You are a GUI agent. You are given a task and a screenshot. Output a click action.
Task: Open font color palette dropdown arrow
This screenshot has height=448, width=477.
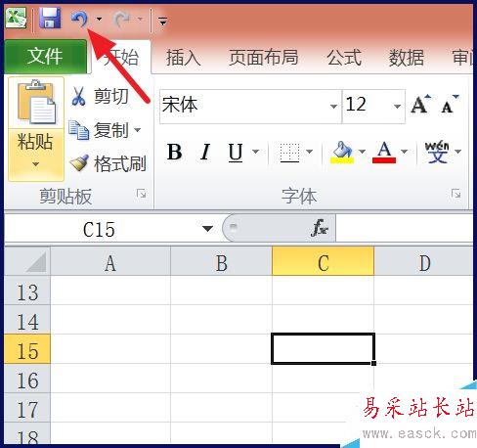(x=404, y=152)
